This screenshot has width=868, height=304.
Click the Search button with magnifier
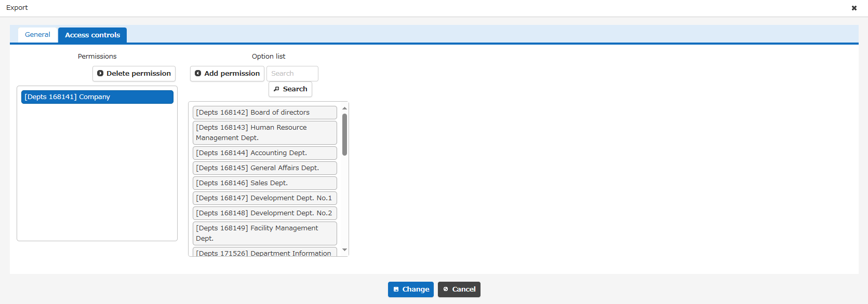290,89
